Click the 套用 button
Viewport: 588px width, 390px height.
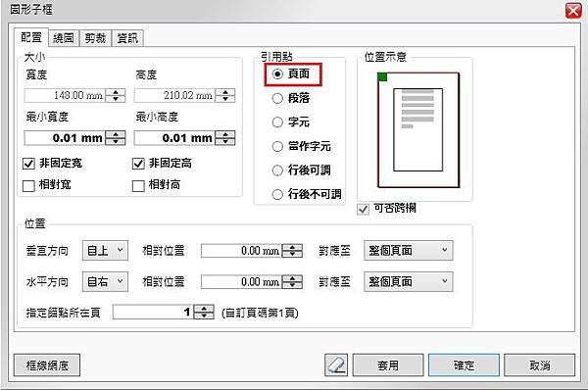pyautogui.click(x=388, y=365)
